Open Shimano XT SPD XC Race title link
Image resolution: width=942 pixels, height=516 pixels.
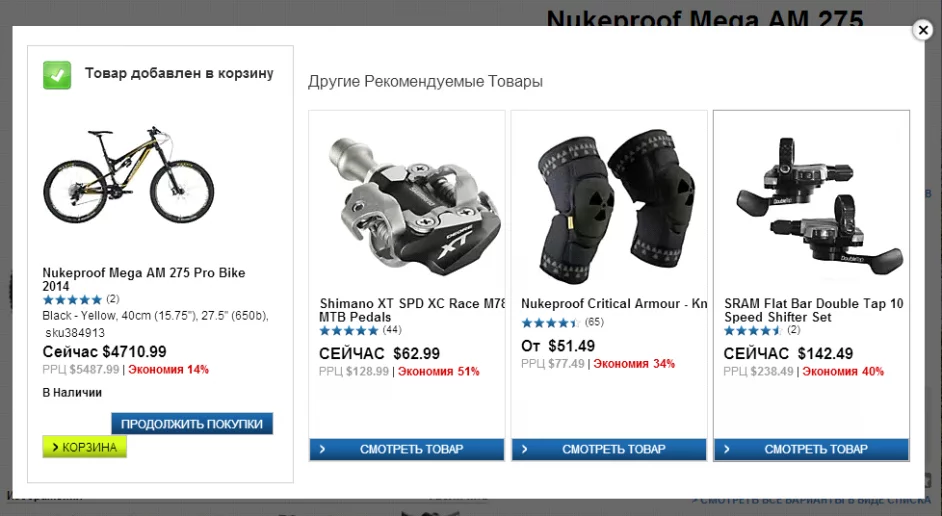click(412, 310)
